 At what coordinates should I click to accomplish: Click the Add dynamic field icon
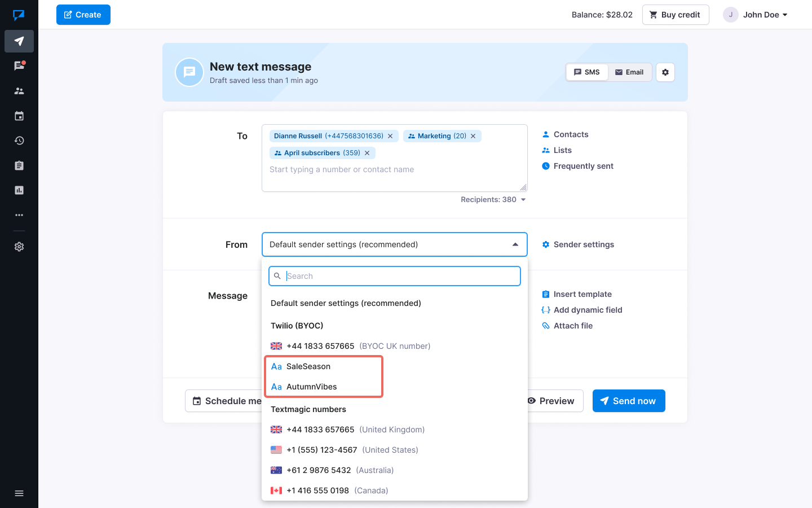(x=545, y=310)
